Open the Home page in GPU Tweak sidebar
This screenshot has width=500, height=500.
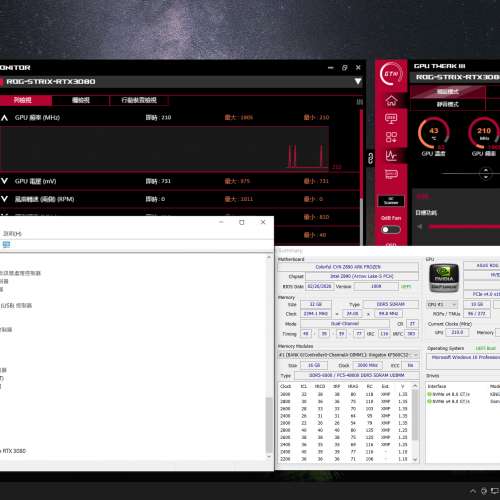pos(391,100)
